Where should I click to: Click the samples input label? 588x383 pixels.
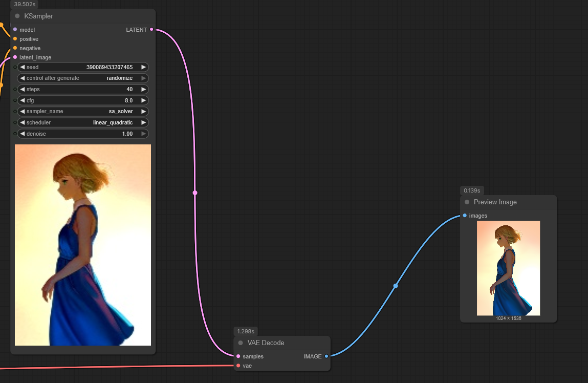pos(253,356)
